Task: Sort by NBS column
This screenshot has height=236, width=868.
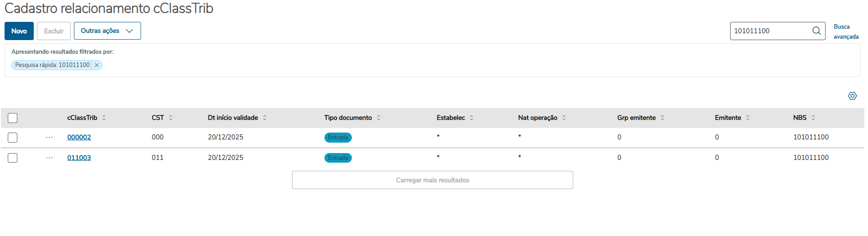Action: click(813, 118)
